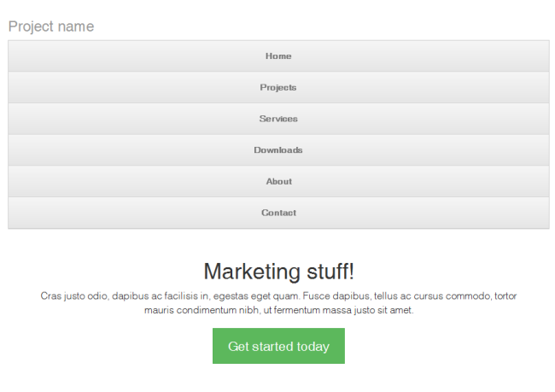Click the Cras justo odio paragraph

pyautogui.click(x=278, y=296)
